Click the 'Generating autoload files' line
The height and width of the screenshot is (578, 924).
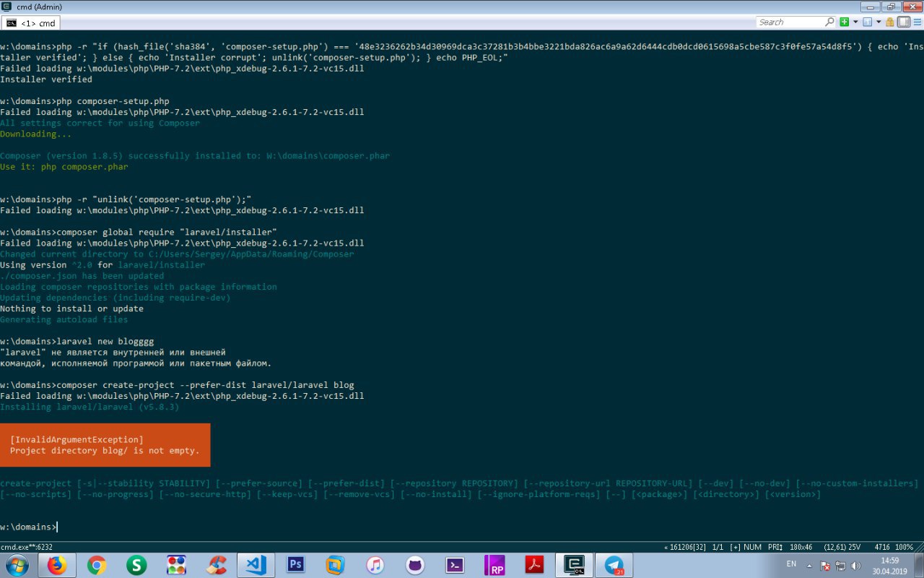[x=64, y=319]
